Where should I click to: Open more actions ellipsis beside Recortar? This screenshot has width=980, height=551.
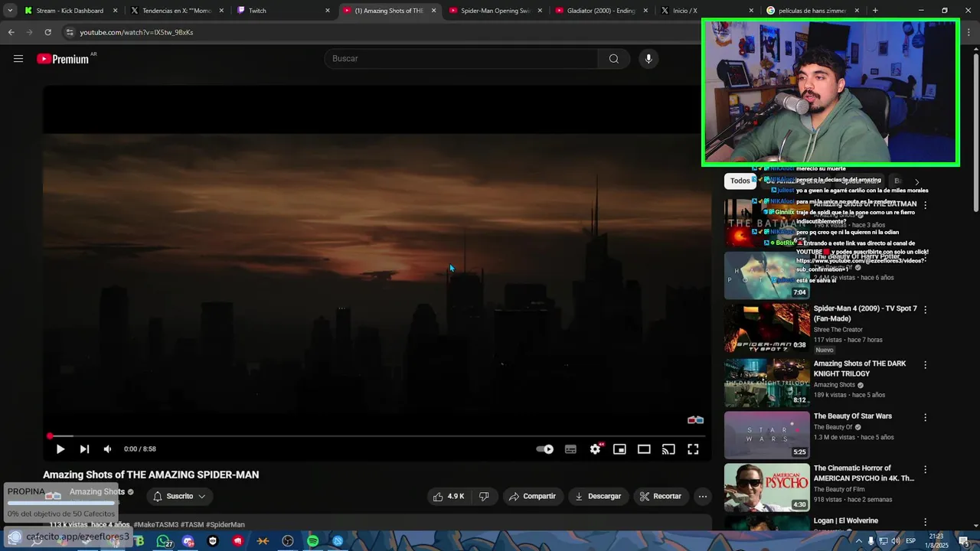(x=702, y=496)
